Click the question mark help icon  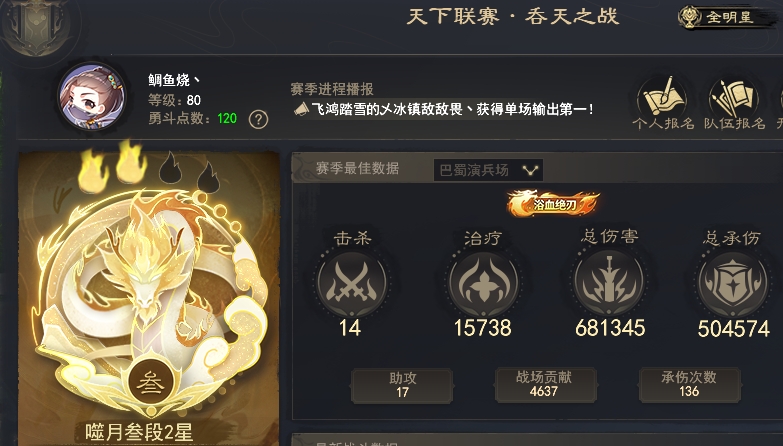[258, 120]
